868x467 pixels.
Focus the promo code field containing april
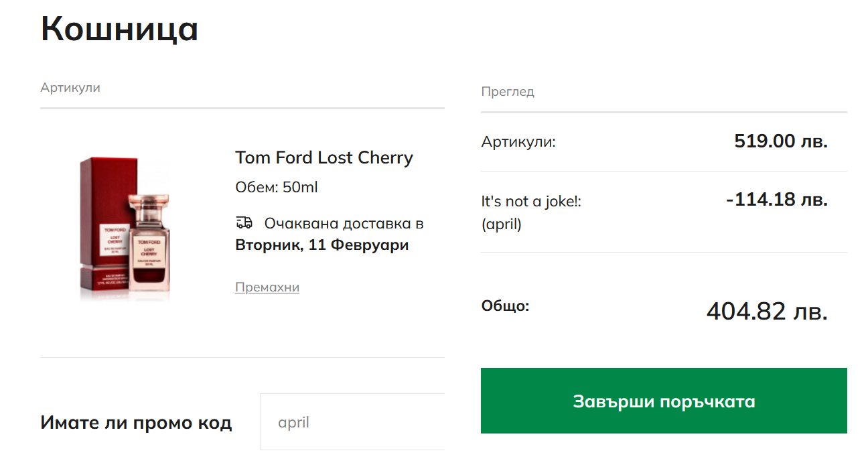pyautogui.click(x=352, y=423)
